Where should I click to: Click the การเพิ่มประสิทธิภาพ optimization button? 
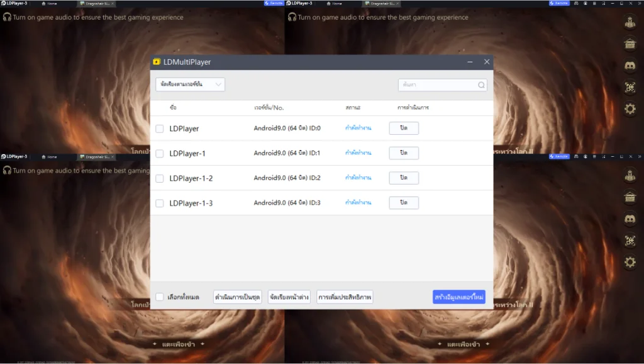(x=345, y=297)
